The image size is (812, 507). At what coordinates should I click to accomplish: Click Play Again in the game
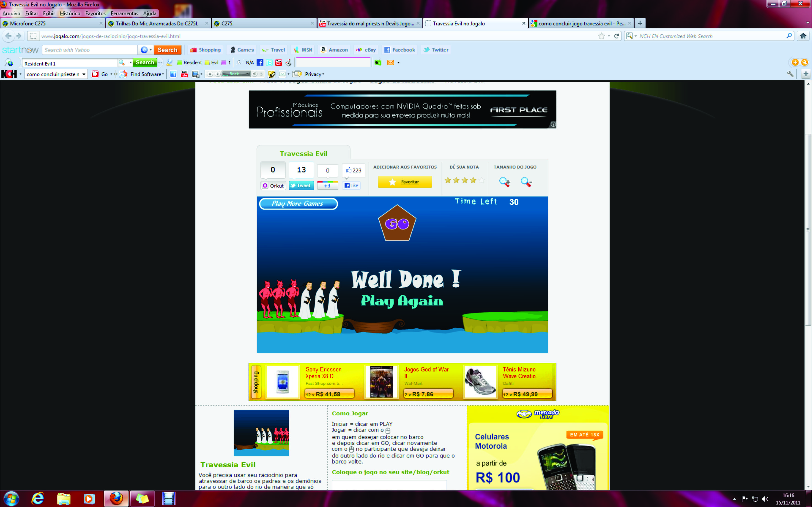pos(402,301)
